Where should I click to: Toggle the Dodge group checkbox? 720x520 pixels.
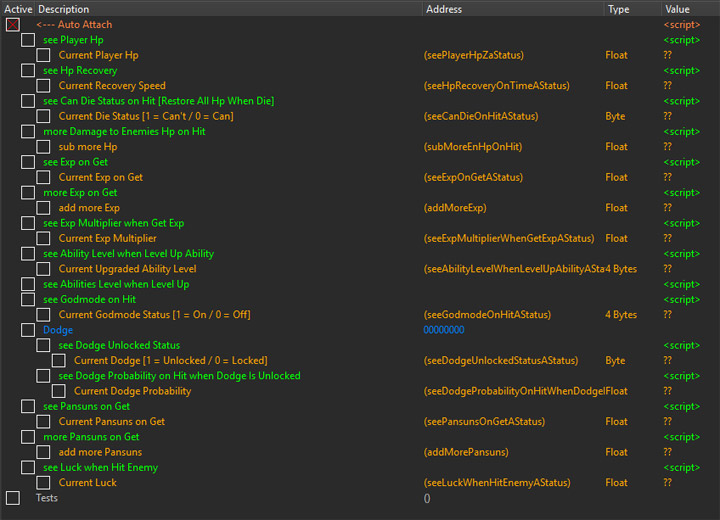(x=28, y=330)
